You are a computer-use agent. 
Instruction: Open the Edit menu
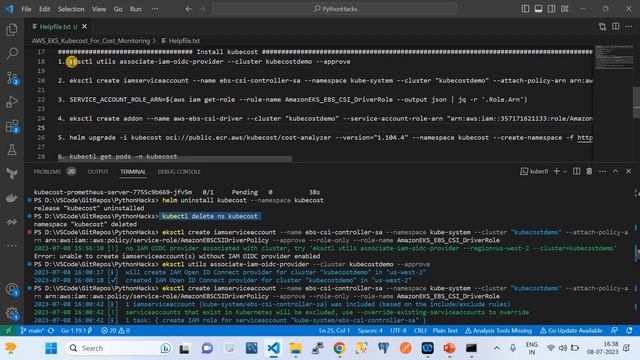(44, 9)
